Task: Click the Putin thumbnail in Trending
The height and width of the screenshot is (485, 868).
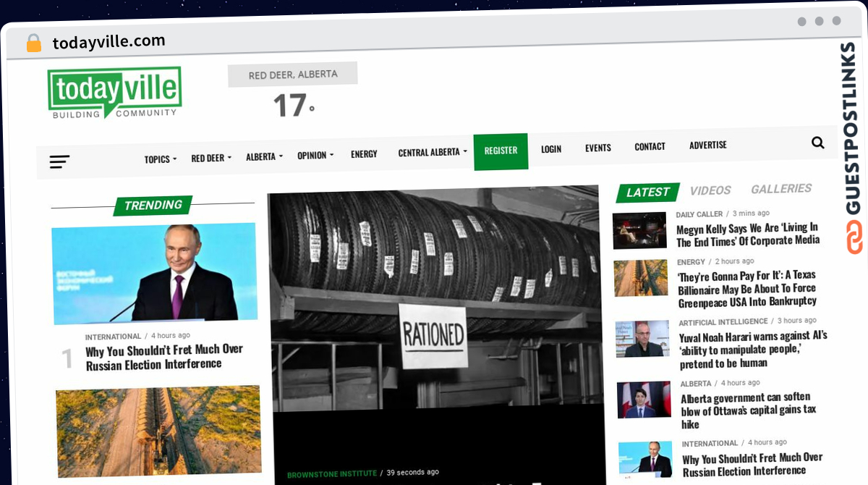Action: pyautogui.click(x=155, y=272)
